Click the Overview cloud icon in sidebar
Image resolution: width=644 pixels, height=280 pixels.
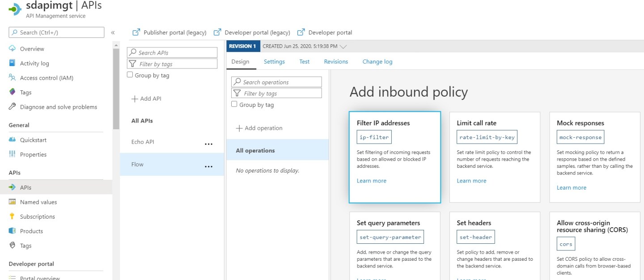click(12, 49)
